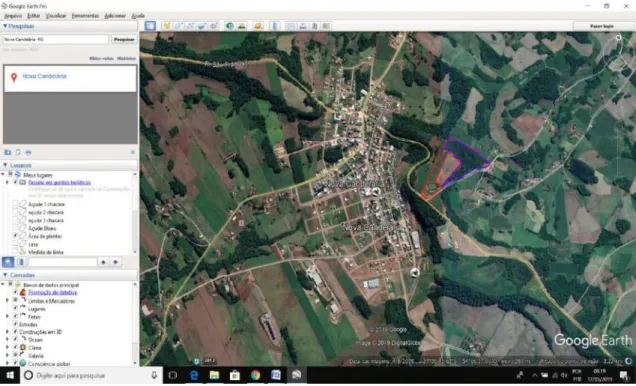The image size is (636, 386).
Task: Uncheck the Ocean layer checkbox
Action: [15, 340]
